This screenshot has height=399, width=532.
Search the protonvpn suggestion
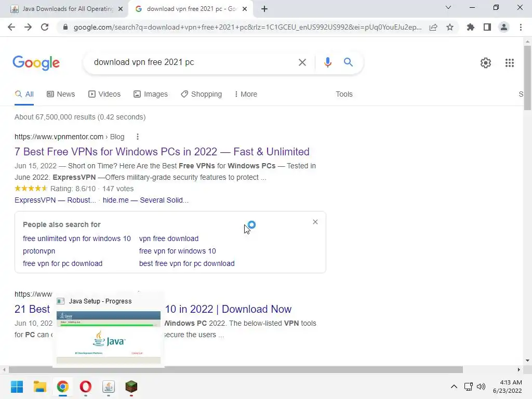pos(39,251)
